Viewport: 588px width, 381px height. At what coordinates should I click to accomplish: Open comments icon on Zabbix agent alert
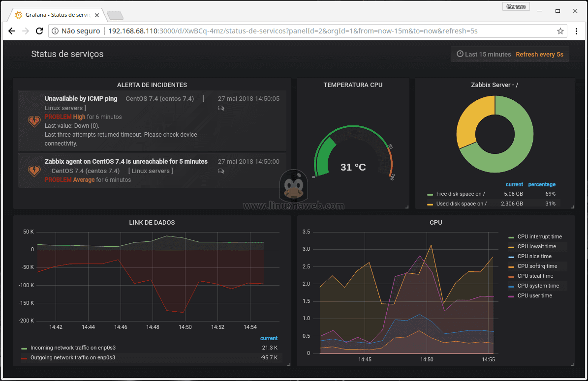pos(221,171)
